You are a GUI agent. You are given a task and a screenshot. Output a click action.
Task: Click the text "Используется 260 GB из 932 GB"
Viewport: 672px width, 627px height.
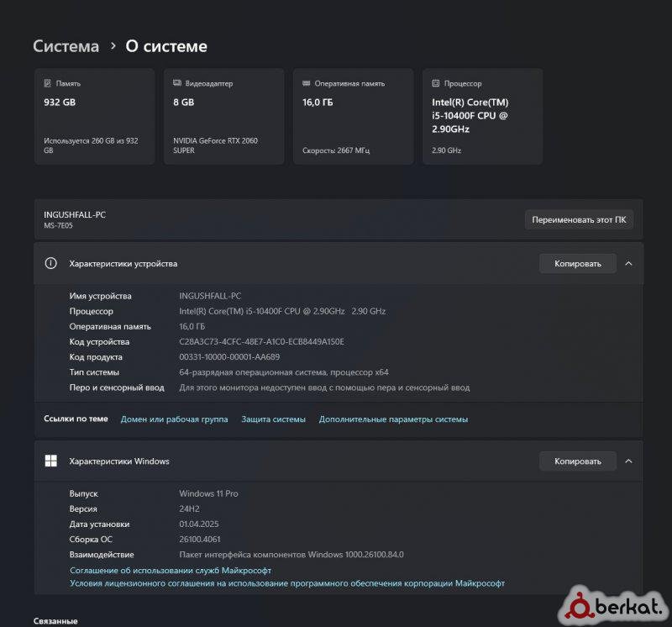pos(91,145)
